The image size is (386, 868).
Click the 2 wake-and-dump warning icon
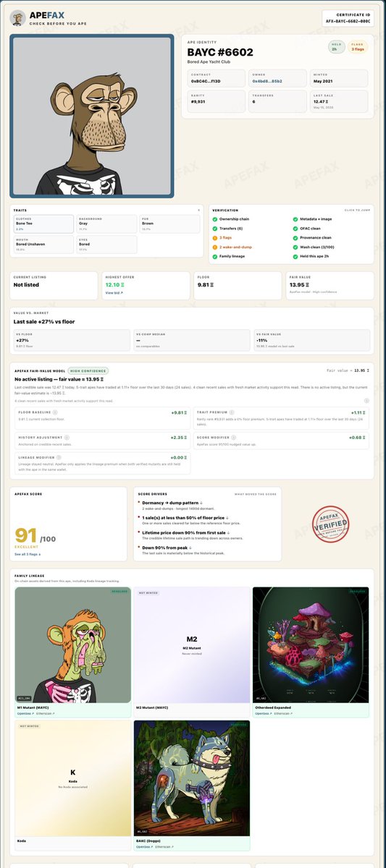214,247
